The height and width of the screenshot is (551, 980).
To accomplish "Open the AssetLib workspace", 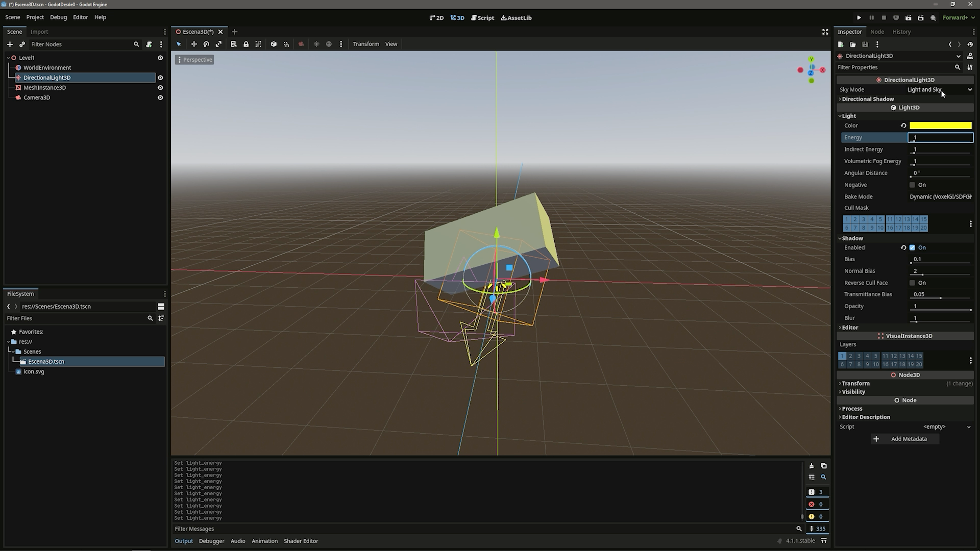I will (516, 18).
